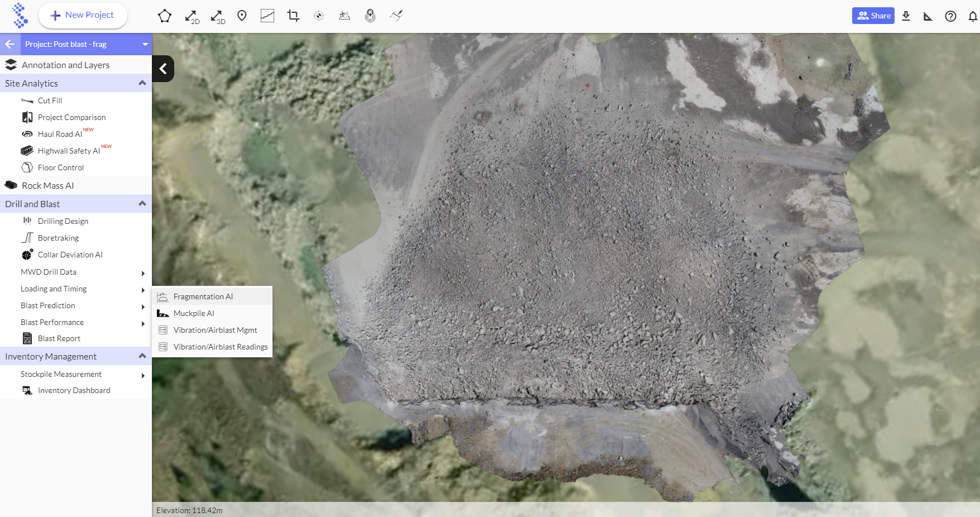The width and height of the screenshot is (980, 517).
Task: Collapse the Drill and Blast section
Action: click(x=142, y=204)
